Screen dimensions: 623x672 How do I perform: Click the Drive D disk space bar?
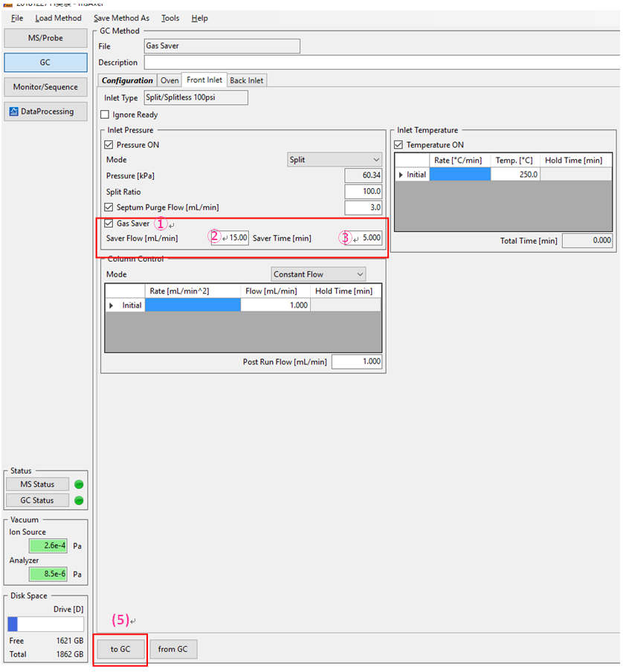click(45, 624)
